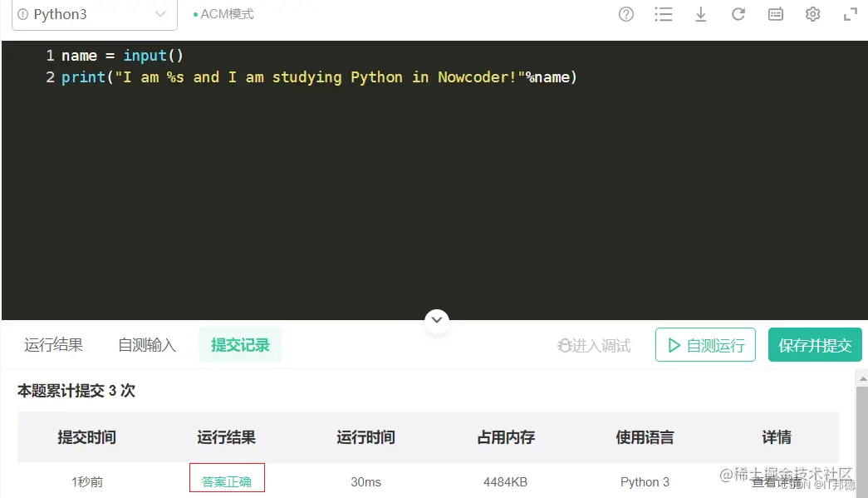The width and height of the screenshot is (868, 498).
Task: Click the 自测运行 run button
Action: point(705,345)
